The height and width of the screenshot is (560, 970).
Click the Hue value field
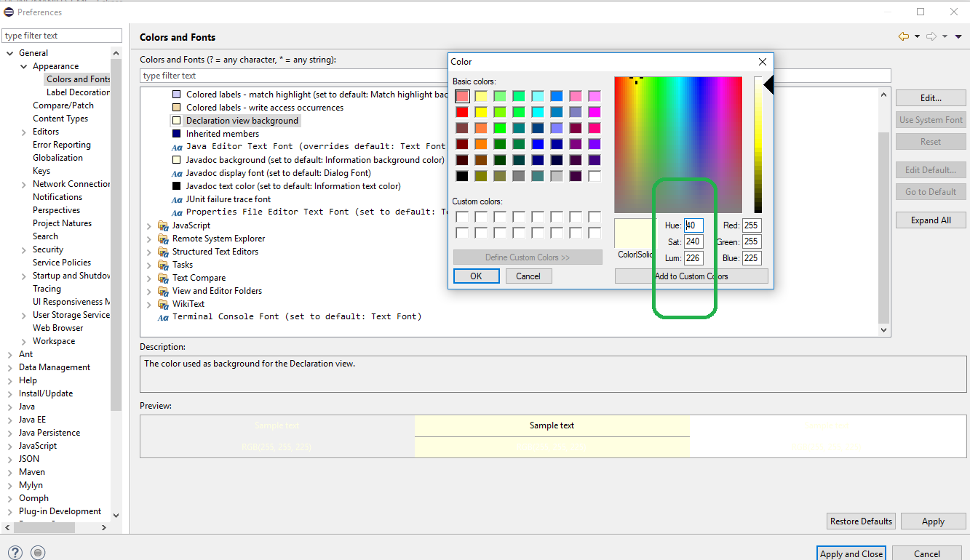(693, 225)
